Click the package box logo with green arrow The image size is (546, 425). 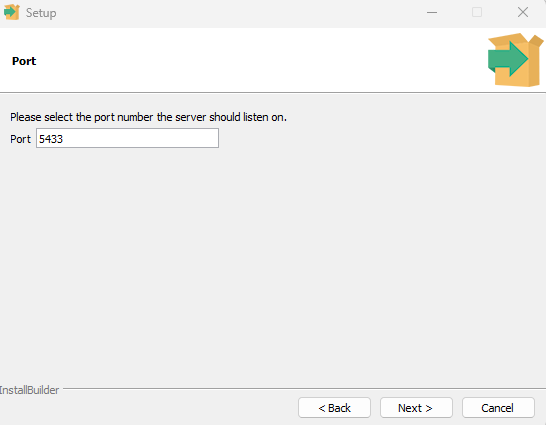coord(515,60)
